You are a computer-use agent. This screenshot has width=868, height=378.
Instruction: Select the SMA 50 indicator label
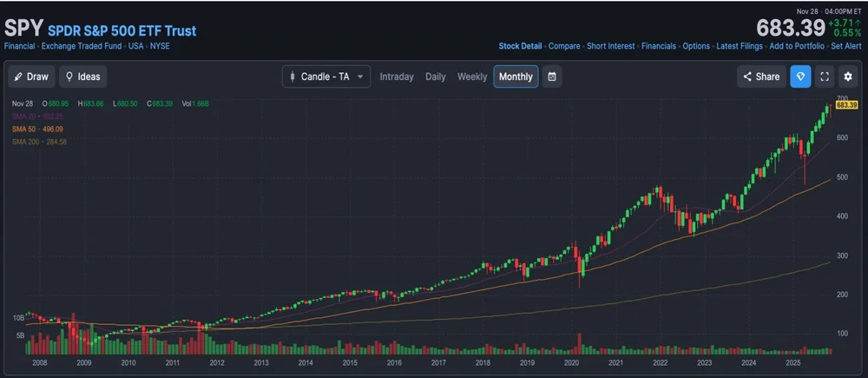tap(37, 129)
